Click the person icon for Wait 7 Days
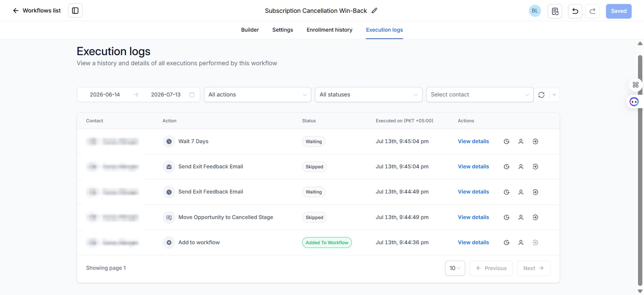 521,141
